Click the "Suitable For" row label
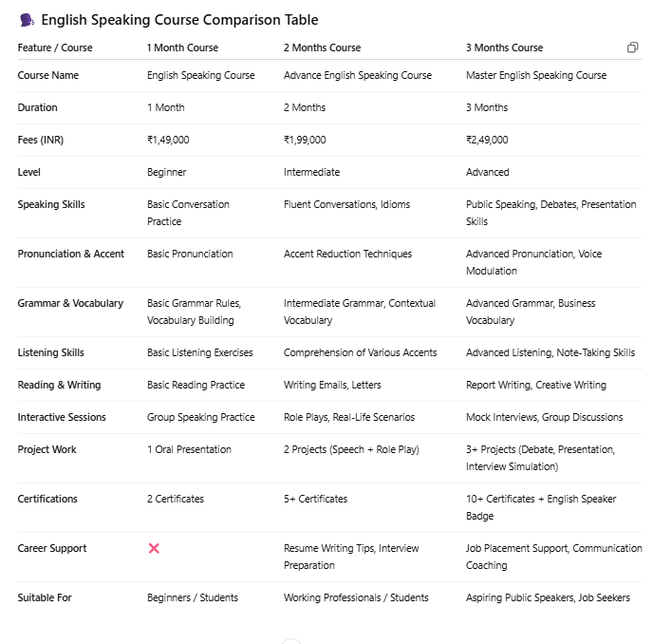 [x=45, y=597]
